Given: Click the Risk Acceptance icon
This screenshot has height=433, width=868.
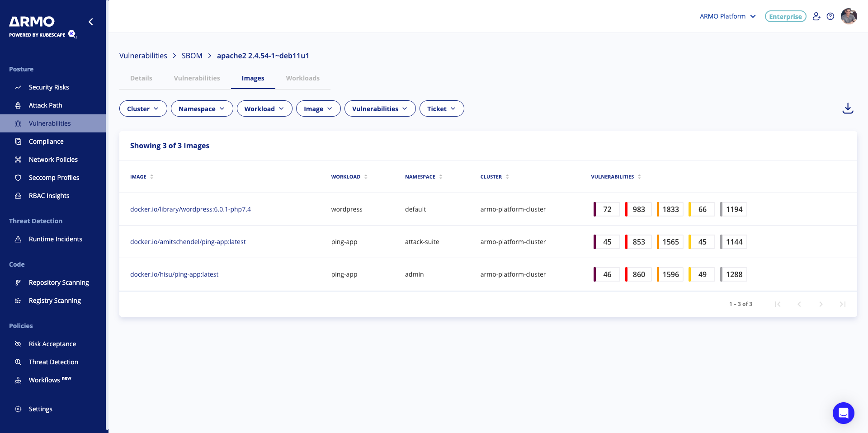Looking at the screenshot, I should point(18,344).
